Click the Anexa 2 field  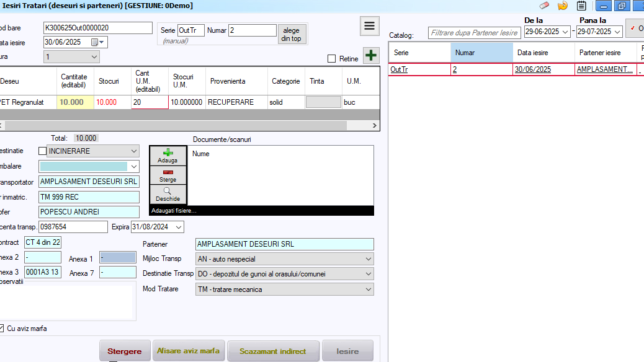click(43, 257)
